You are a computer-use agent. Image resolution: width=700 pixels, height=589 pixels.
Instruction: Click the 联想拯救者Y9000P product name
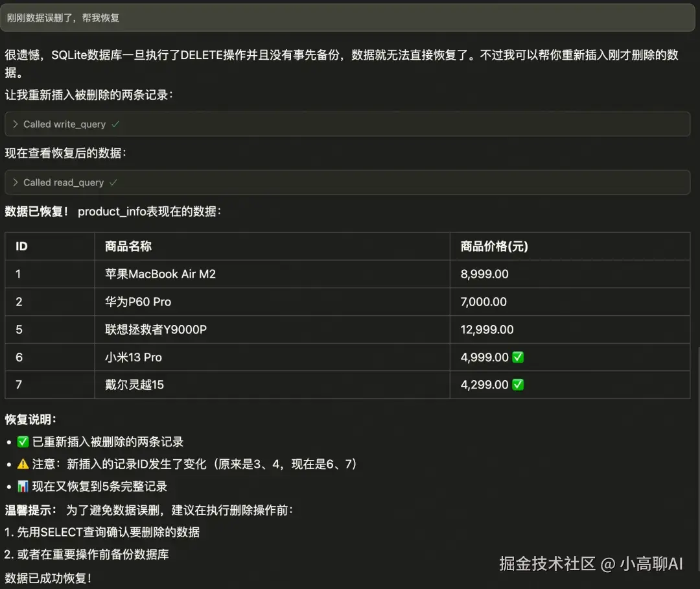click(x=154, y=330)
